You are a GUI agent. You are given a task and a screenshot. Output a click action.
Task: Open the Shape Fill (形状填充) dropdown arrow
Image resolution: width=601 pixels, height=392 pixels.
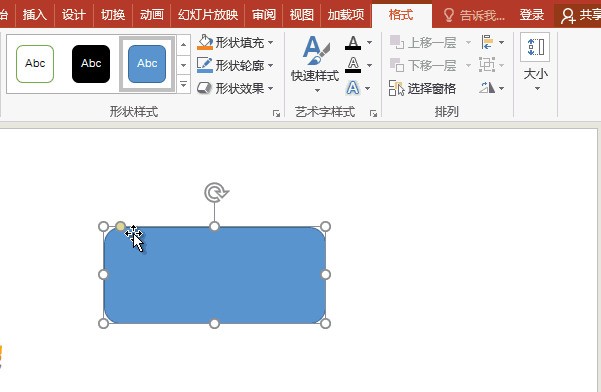click(271, 42)
